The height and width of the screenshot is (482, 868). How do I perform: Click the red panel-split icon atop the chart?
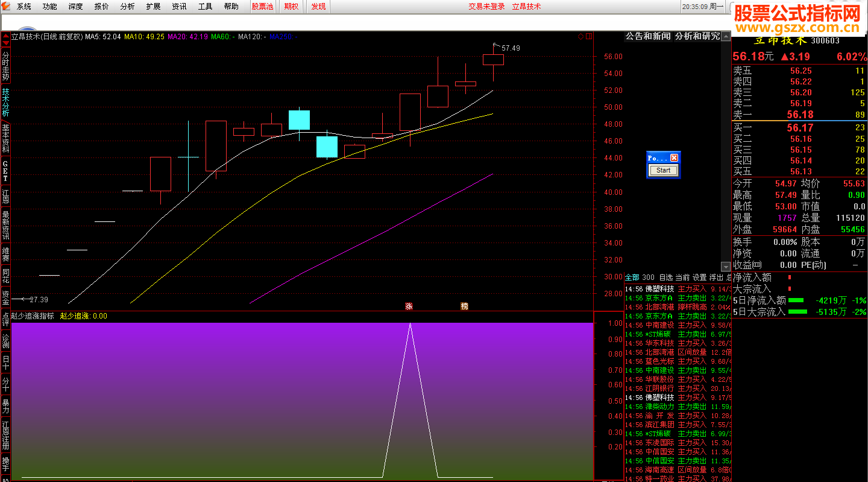tap(589, 36)
